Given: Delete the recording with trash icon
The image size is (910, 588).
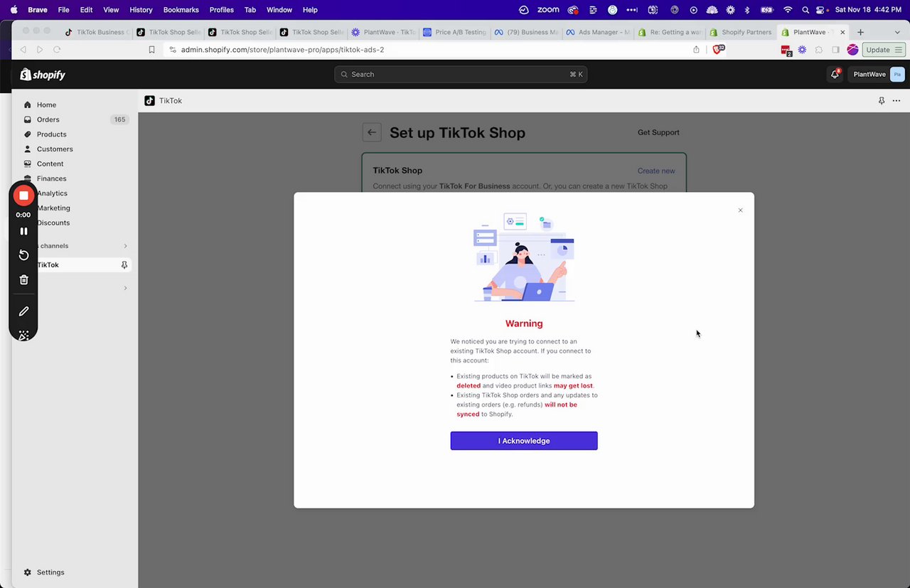Looking at the screenshot, I should coord(23,280).
